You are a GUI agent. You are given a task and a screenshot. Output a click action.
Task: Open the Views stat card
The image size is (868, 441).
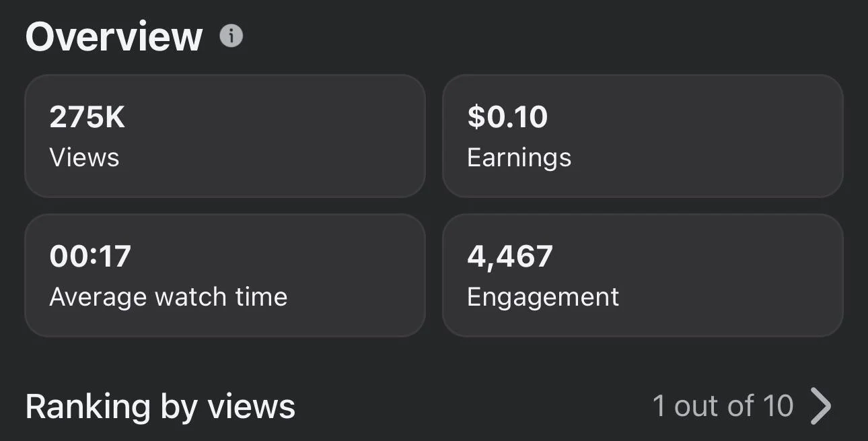click(225, 136)
